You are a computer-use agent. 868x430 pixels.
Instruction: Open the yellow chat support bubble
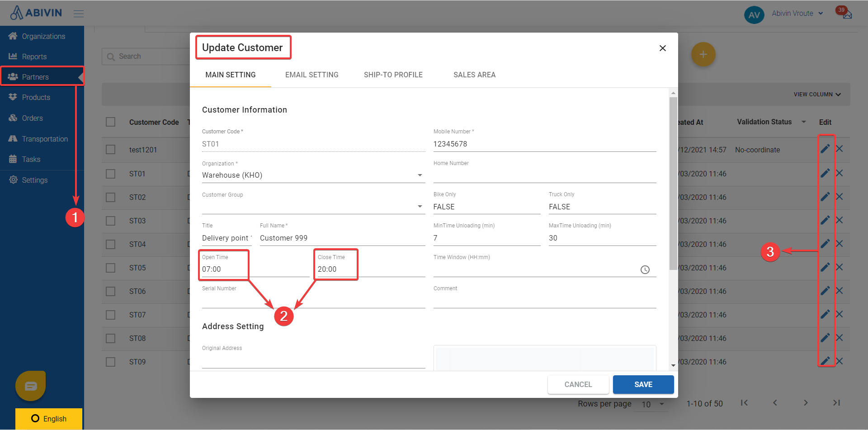pyautogui.click(x=31, y=386)
